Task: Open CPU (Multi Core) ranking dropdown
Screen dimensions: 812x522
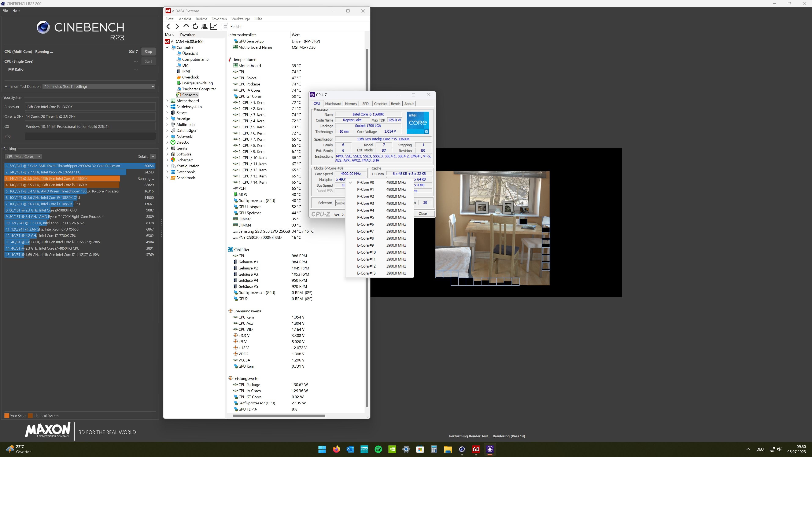Action: [23, 156]
